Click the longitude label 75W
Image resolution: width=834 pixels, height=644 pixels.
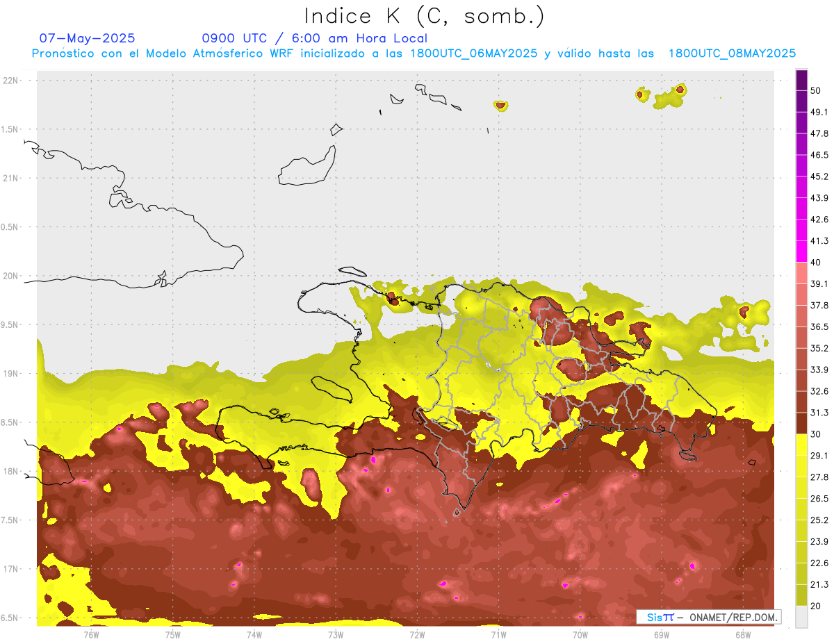(173, 634)
